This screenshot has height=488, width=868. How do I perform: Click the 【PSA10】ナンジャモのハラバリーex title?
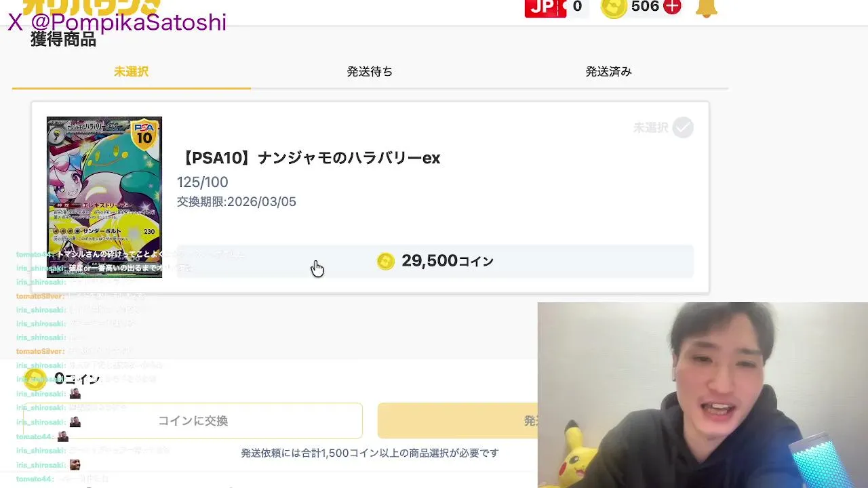click(x=310, y=158)
